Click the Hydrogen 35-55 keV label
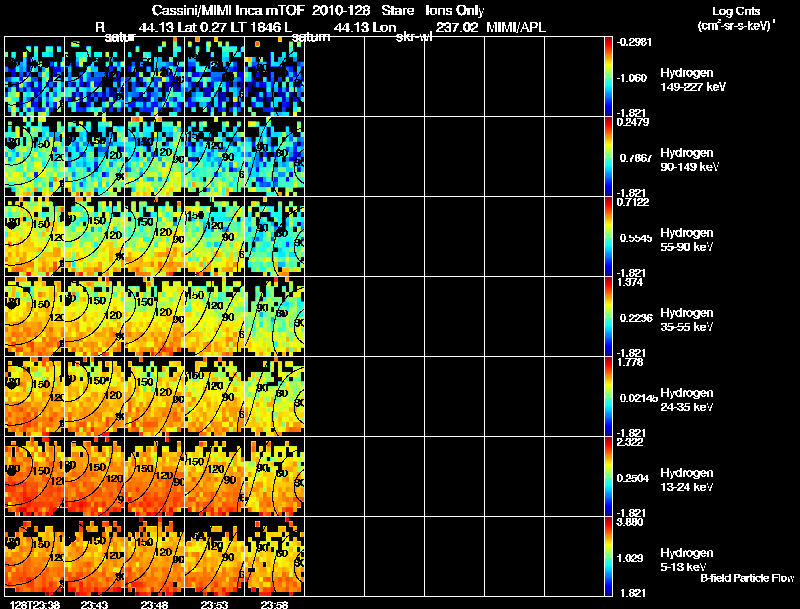The width and height of the screenshot is (800, 609). point(687,320)
